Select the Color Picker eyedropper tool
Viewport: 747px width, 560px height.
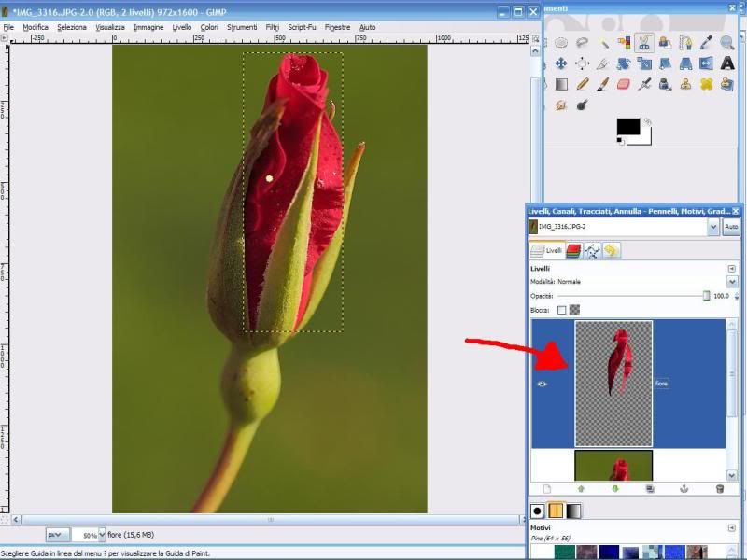click(x=707, y=43)
